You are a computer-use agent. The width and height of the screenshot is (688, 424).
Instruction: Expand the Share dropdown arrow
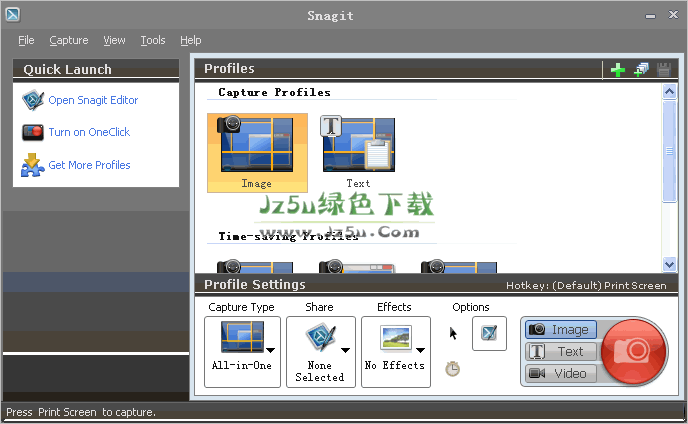point(346,350)
